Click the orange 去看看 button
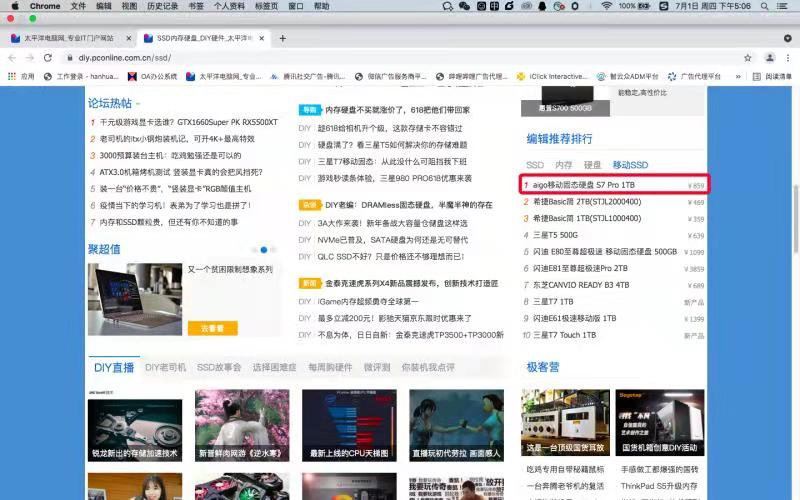This screenshot has width=800, height=500. [212, 328]
